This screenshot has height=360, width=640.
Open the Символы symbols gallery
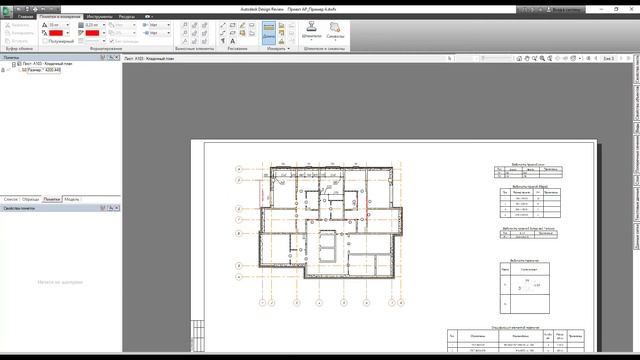point(335,31)
